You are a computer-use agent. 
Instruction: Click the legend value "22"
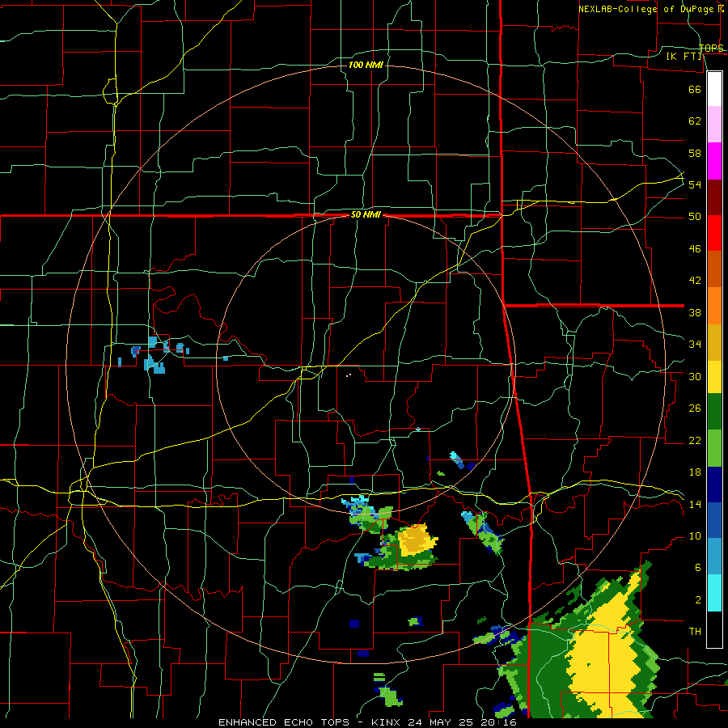tap(695, 440)
